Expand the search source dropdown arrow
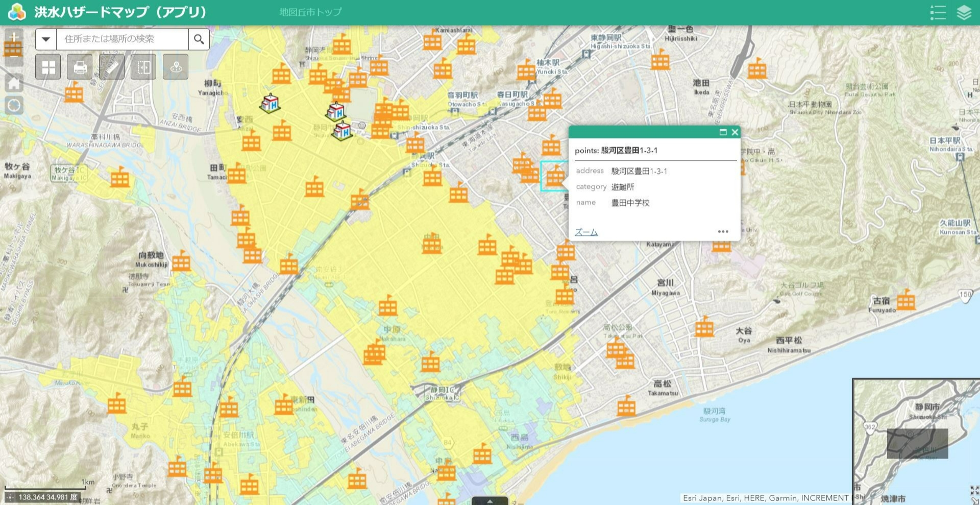980x505 pixels. [x=46, y=39]
